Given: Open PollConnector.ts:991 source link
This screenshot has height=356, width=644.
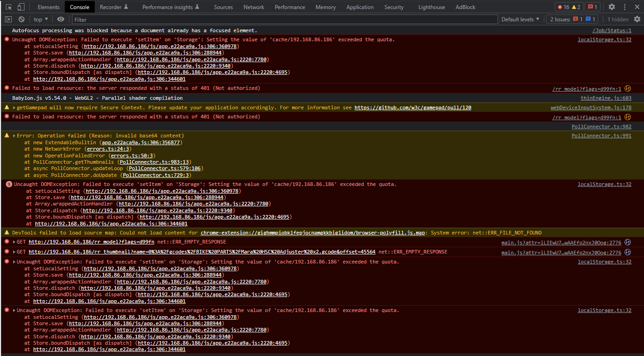Looking at the screenshot, I should (x=601, y=136).
